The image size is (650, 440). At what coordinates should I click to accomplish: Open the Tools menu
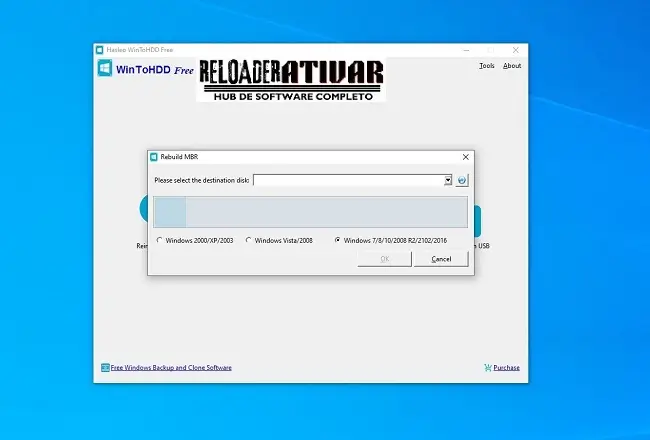click(487, 66)
